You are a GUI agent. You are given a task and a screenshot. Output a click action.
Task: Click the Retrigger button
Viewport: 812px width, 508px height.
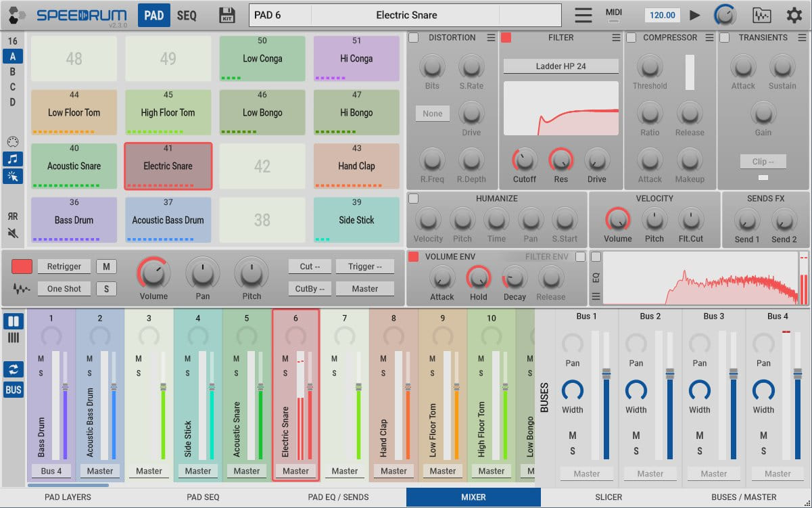pyautogui.click(x=64, y=267)
